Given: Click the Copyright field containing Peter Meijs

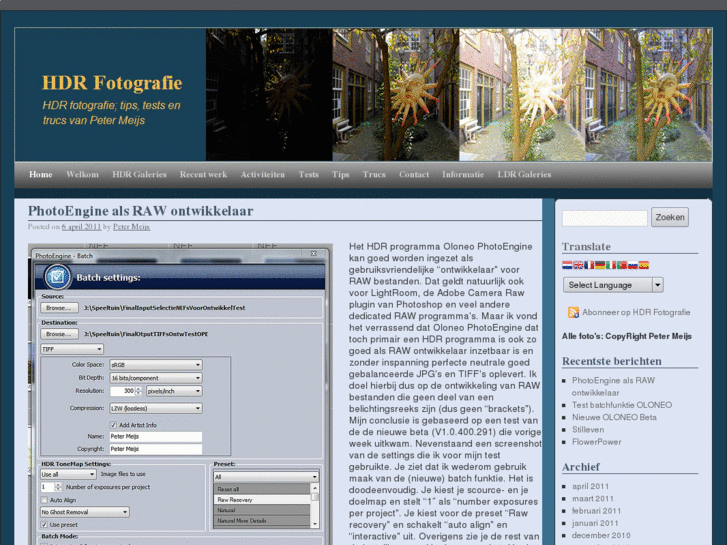Looking at the screenshot, I should tap(156, 449).
